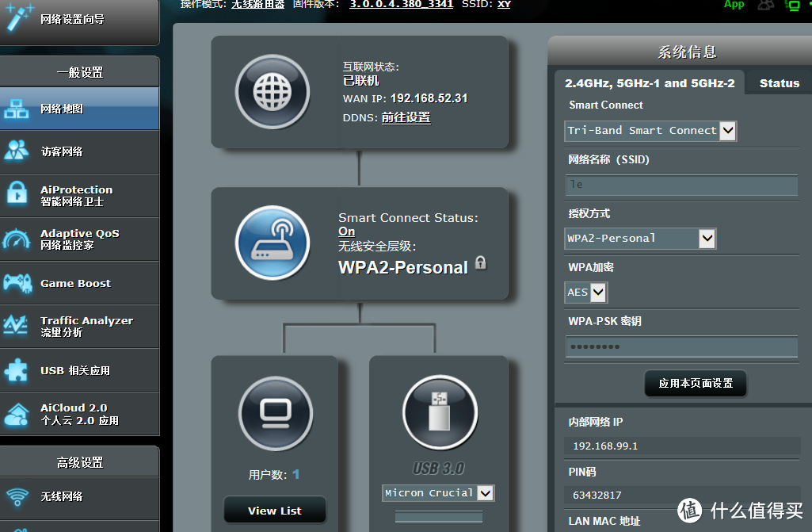Open AiCloud 2.0 个人云 menu item
The width and height of the screenshot is (812, 532).
click(80, 414)
